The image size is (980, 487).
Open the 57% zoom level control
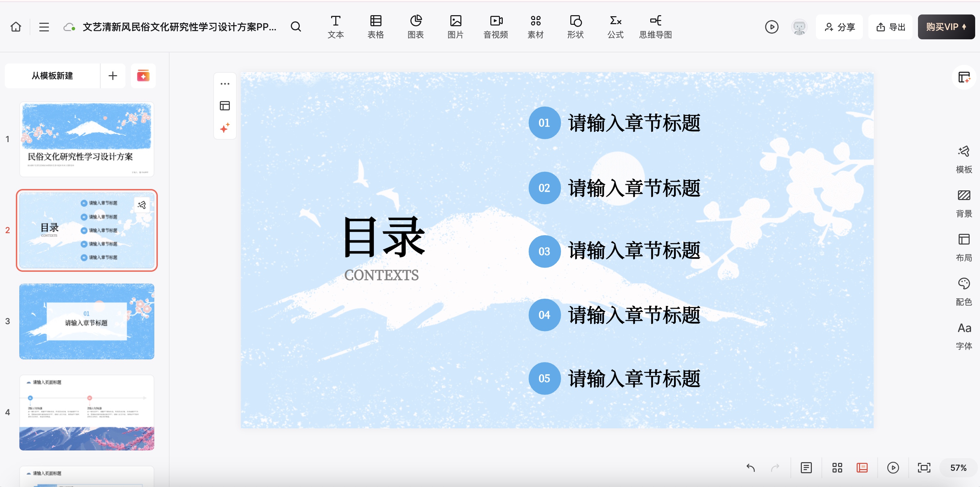pyautogui.click(x=958, y=468)
